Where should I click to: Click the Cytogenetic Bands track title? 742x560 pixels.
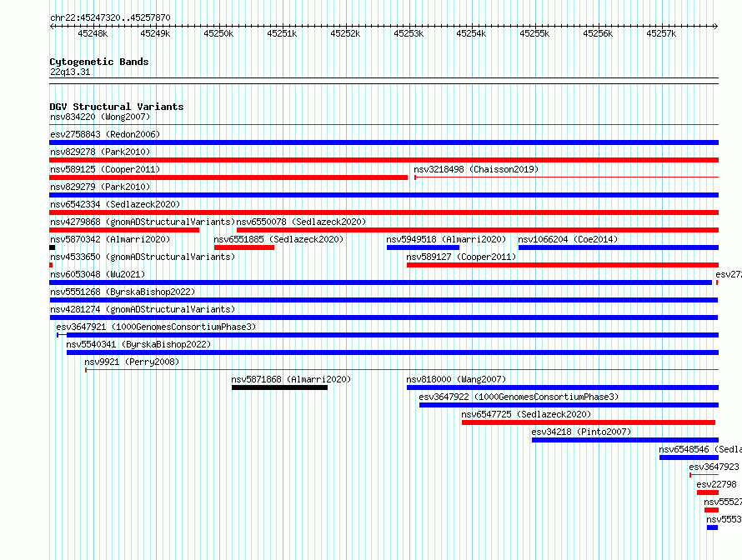click(99, 62)
